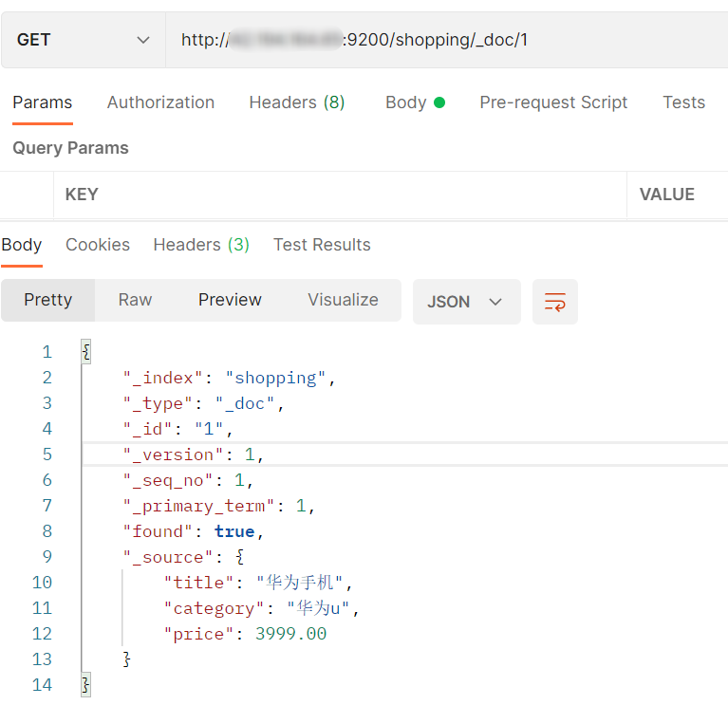Show response Headers (3) tab
The width and height of the screenshot is (728, 705).
coord(201,245)
